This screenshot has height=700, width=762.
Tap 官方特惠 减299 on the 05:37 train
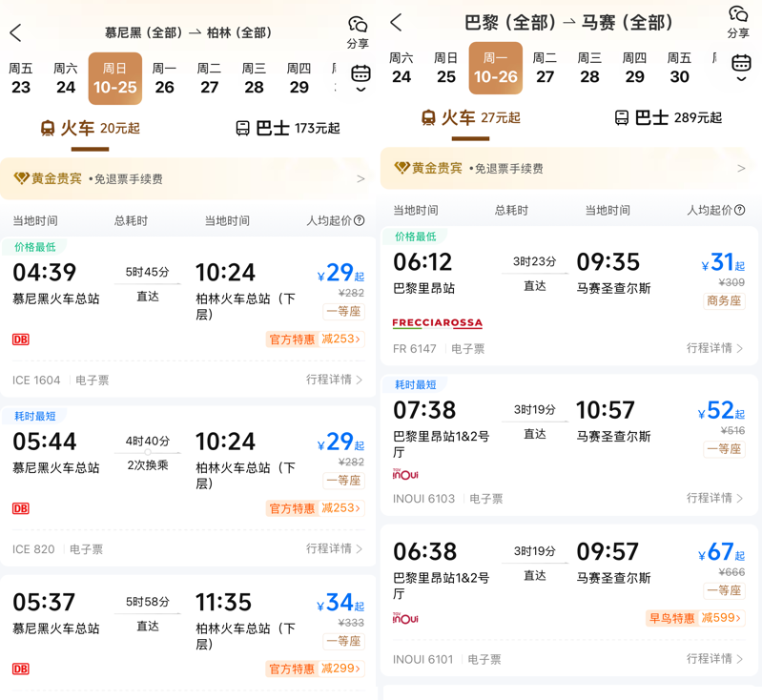pyautogui.click(x=316, y=669)
